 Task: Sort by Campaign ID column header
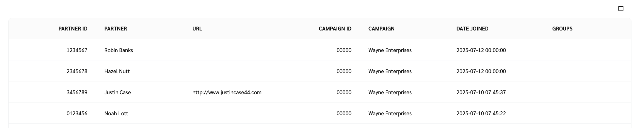335,29
